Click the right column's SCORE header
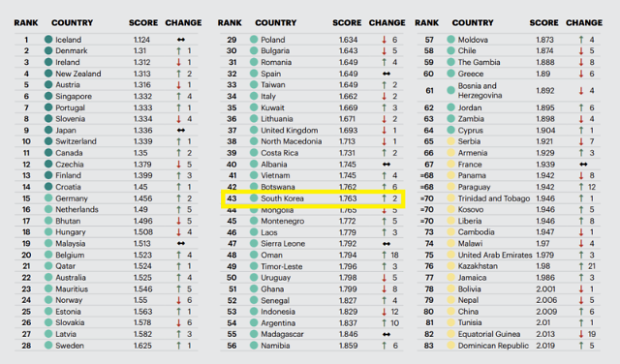Image resolution: width=620 pixels, height=364 pixels. tap(544, 22)
